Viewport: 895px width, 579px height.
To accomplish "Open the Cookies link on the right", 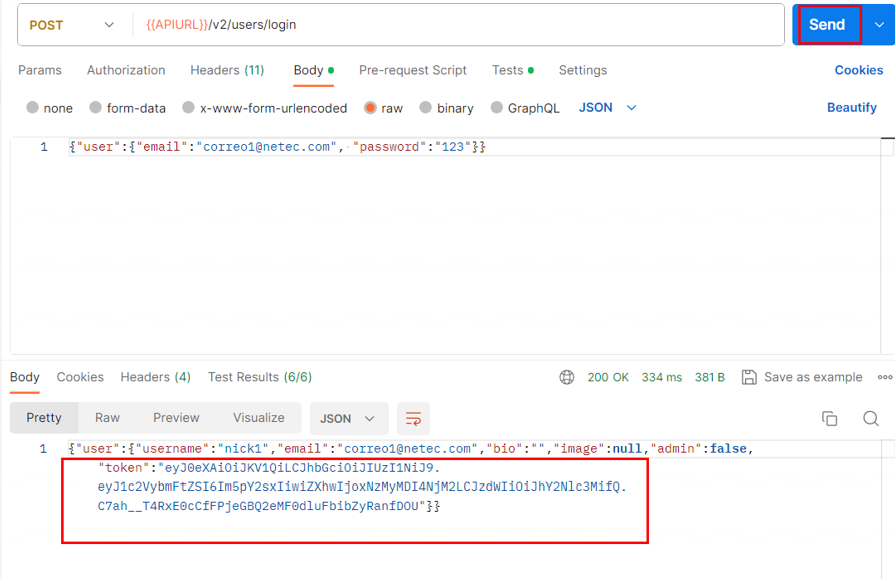I will pos(858,70).
